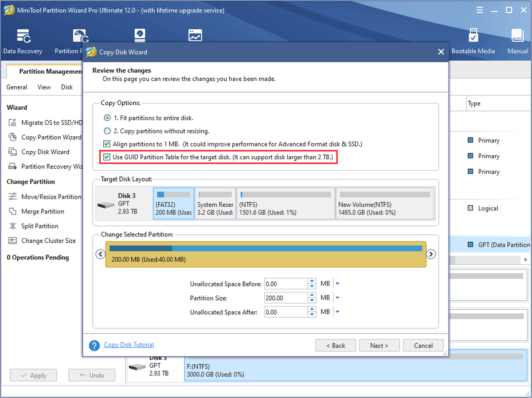Open unit dropdown for Partition Size
532x398 pixels.
(337, 298)
